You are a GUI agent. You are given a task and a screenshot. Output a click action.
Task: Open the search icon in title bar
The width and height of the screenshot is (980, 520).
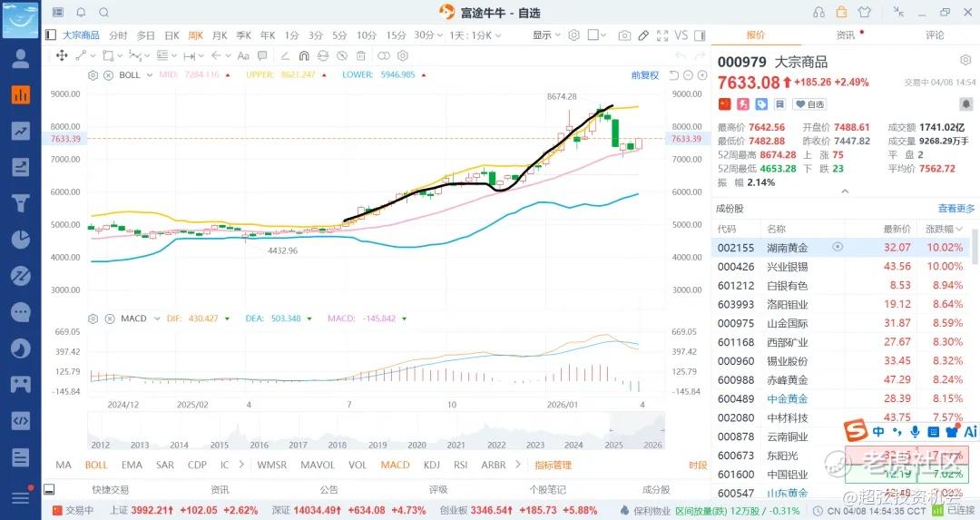click(x=103, y=13)
